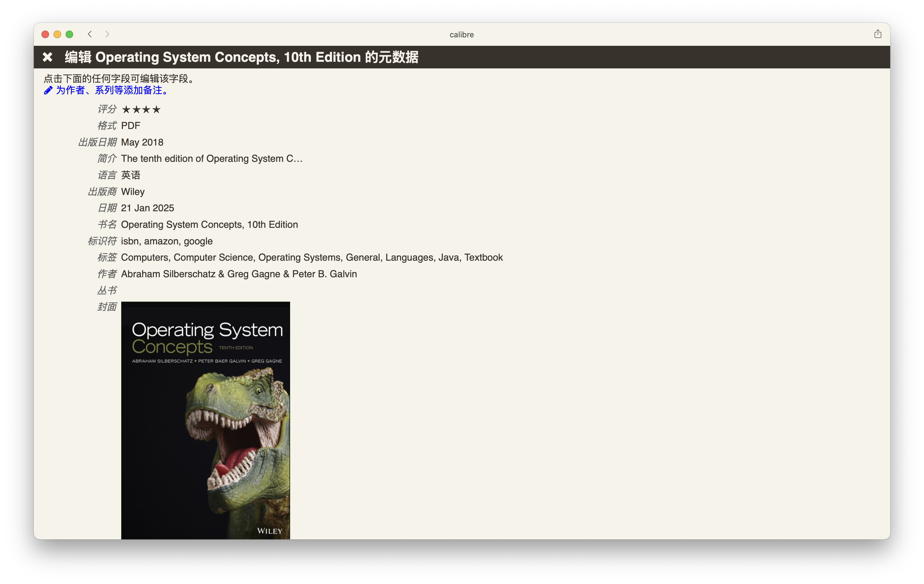The height and width of the screenshot is (584, 924).
Task: Click the yellow minimize traffic light
Action: click(x=57, y=34)
